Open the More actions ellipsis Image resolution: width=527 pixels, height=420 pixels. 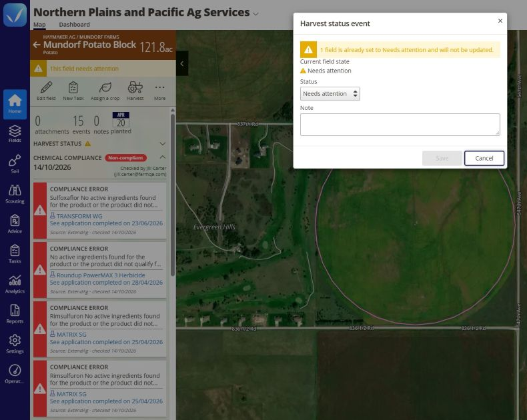[x=159, y=87]
